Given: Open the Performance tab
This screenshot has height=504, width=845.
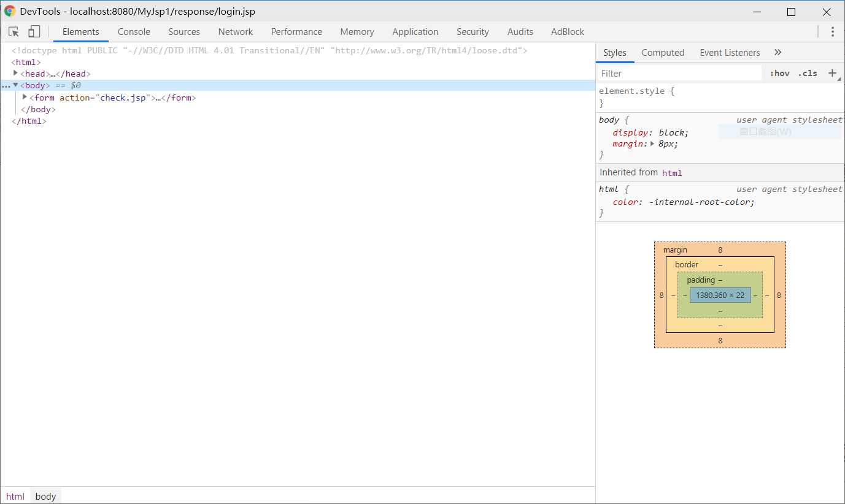Looking at the screenshot, I should [x=296, y=32].
